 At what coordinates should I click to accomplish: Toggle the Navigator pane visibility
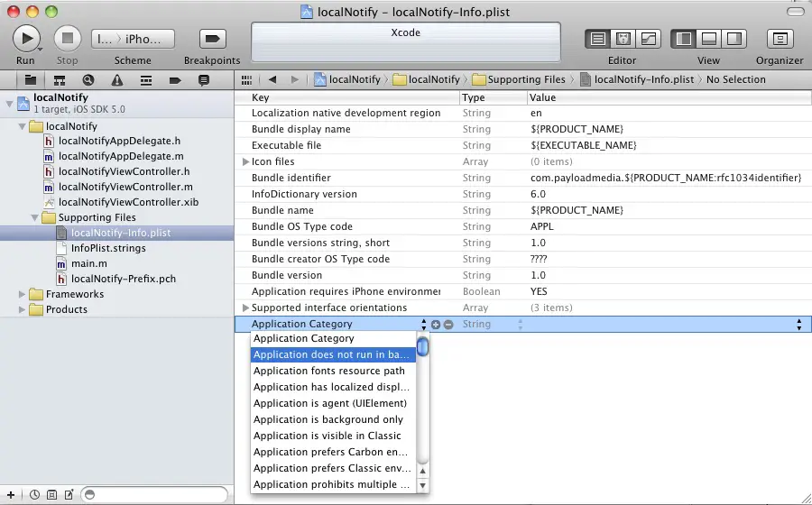(x=684, y=39)
